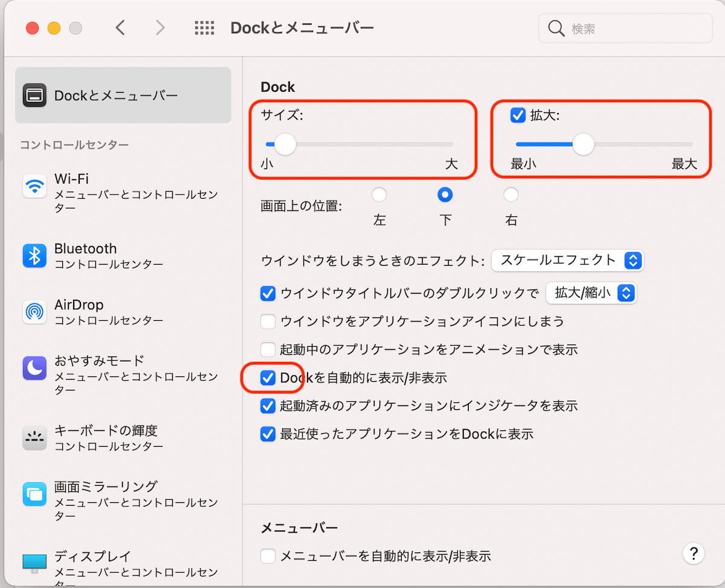Screen dimensions: 725x588
Task: Click the Wi-Fi icon in the sidebar
Action: (x=34, y=186)
